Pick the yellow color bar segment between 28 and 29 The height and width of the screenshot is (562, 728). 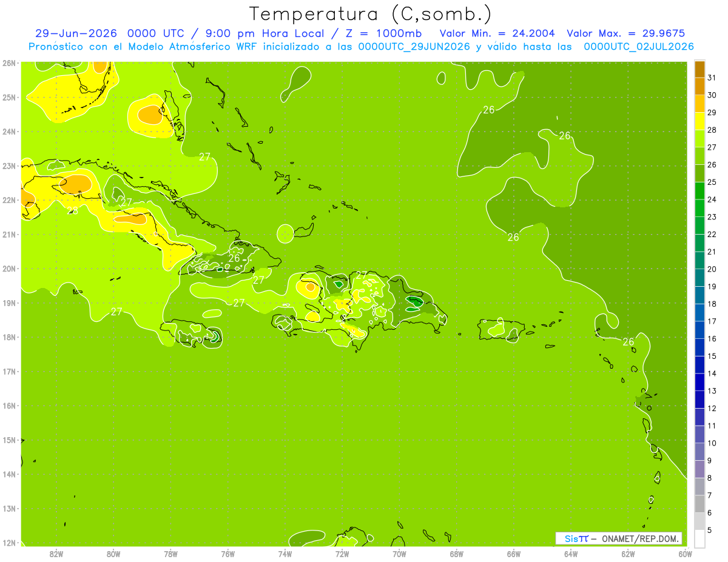tap(699, 121)
